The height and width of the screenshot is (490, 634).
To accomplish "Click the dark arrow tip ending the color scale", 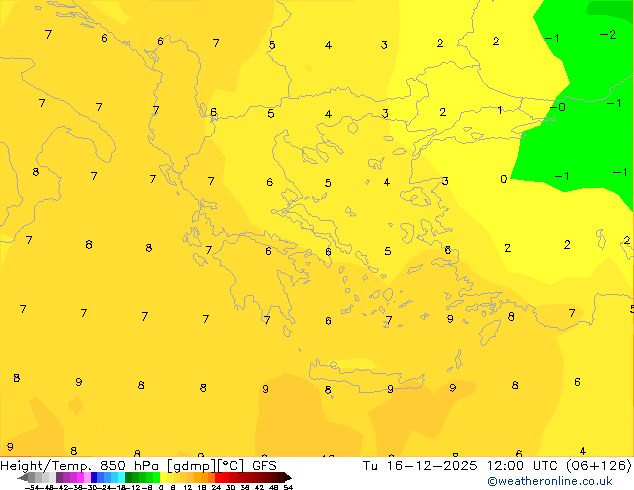I will (x=288, y=478).
